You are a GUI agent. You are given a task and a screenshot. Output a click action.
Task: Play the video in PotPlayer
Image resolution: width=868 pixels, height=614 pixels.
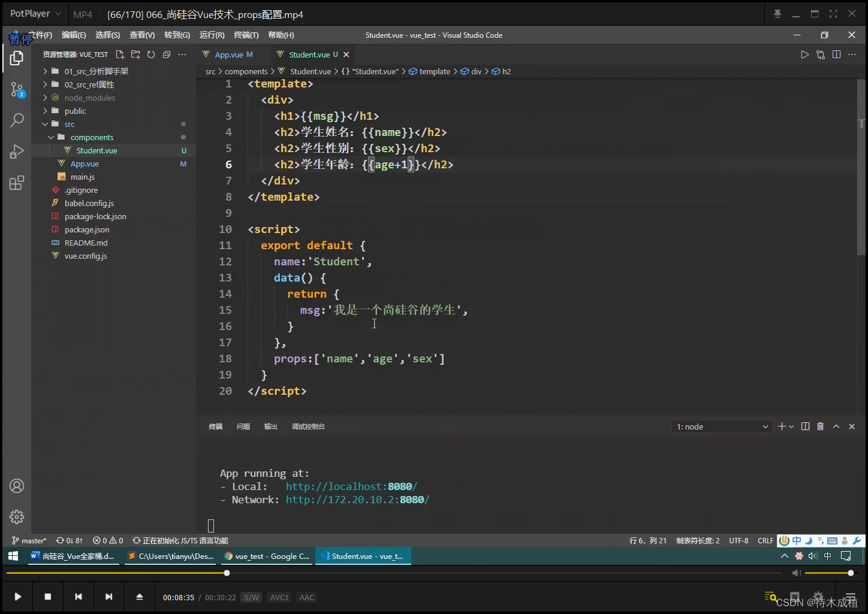(18, 597)
